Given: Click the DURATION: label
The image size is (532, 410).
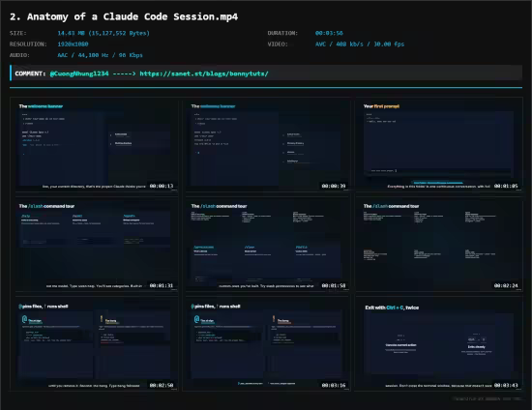Looking at the screenshot, I should coord(282,33).
